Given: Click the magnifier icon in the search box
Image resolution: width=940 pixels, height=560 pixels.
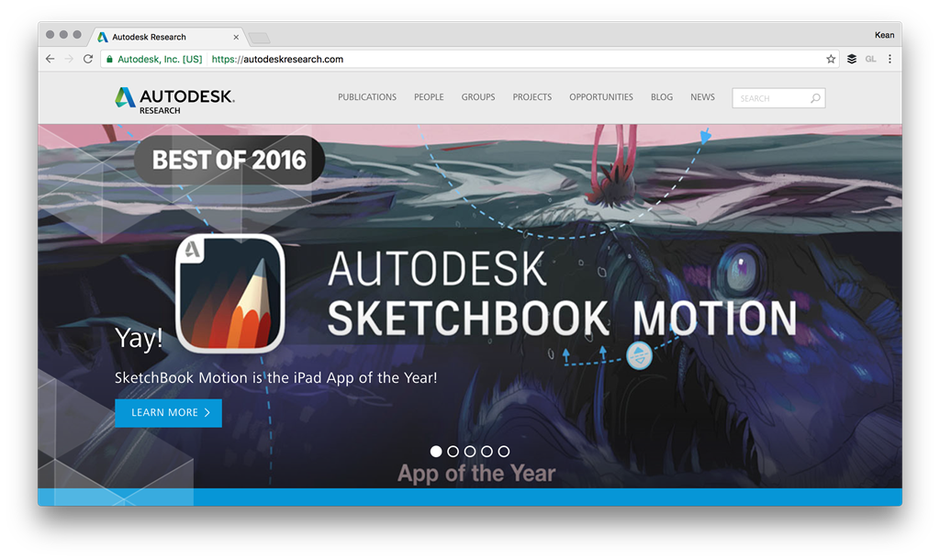Looking at the screenshot, I should click(x=814, y=98).
